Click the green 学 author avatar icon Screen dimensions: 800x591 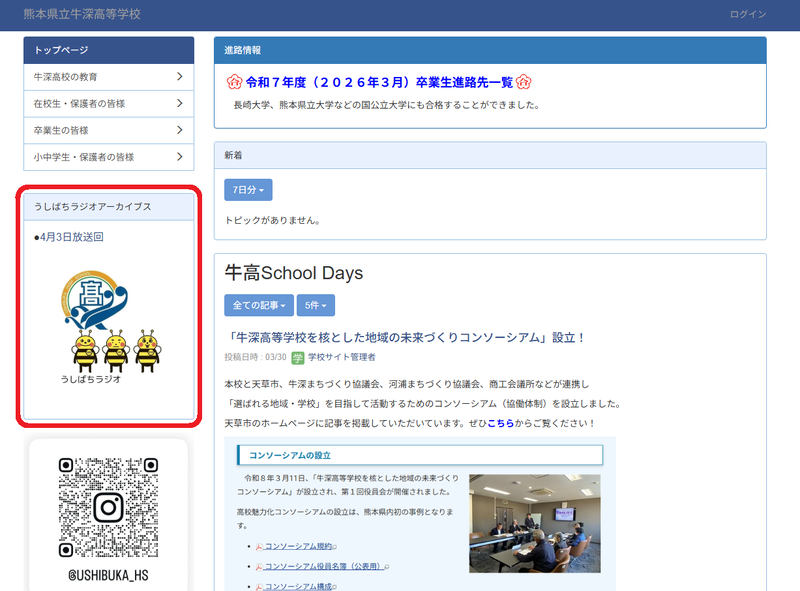click(x=297, y=357)
